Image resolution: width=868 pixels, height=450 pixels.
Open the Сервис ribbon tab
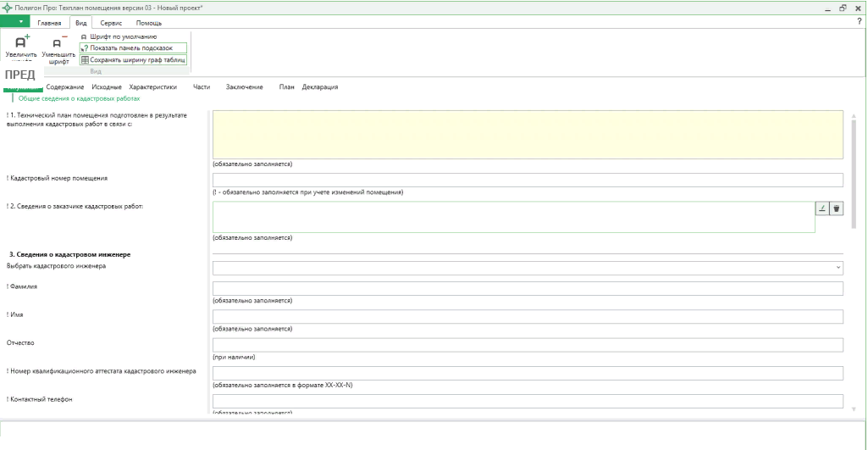pyautogui.click(x=110, y=23)
